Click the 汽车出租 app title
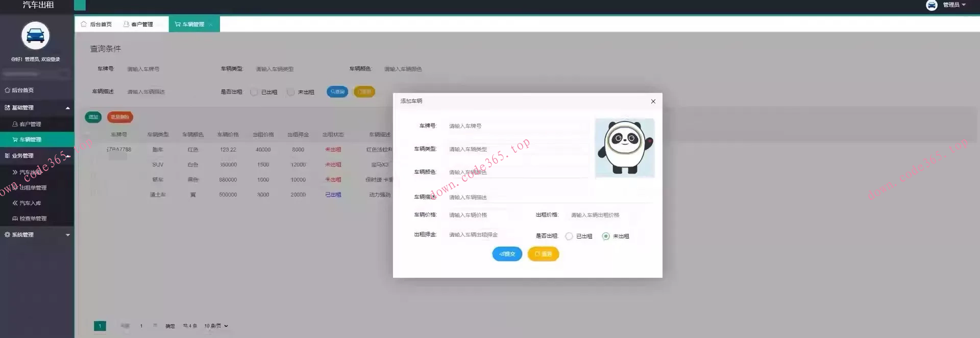The height and width of the screenshot is (338, 980). coord(38,5)
